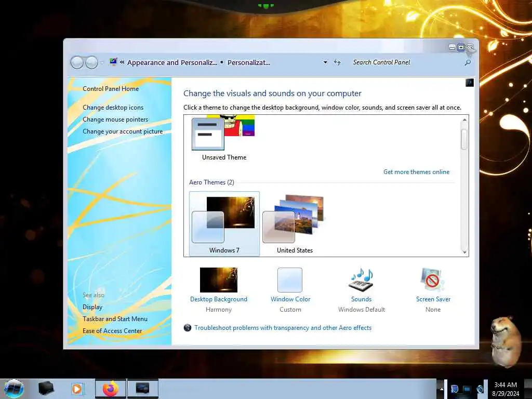
Task: Click the hamster desktop gadget
Action: pyautogui.click(x=506, y=341)
